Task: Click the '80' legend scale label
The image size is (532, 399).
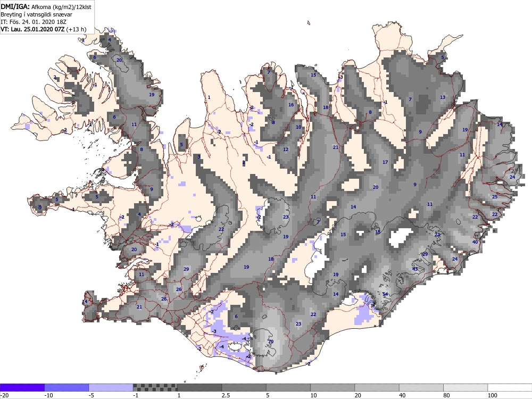Action: [447, 395]
